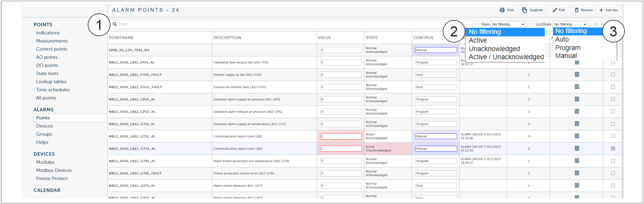The width and height of the screenshot is (644, 204).
Task: Click control field of NB22_AS01_LB12_GT52_AL row
Action: point(436,149)
